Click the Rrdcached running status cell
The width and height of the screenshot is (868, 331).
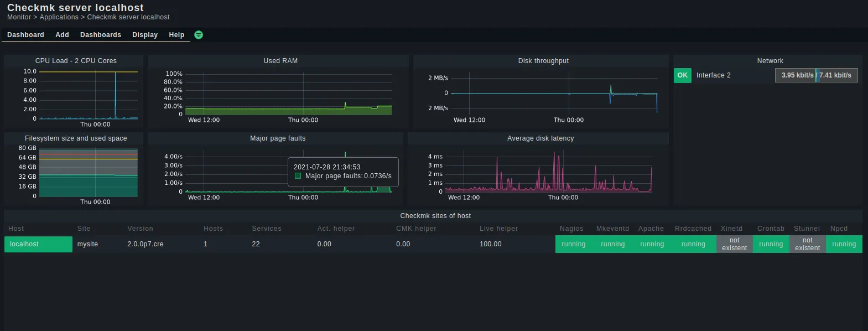[x=693, y=244]
